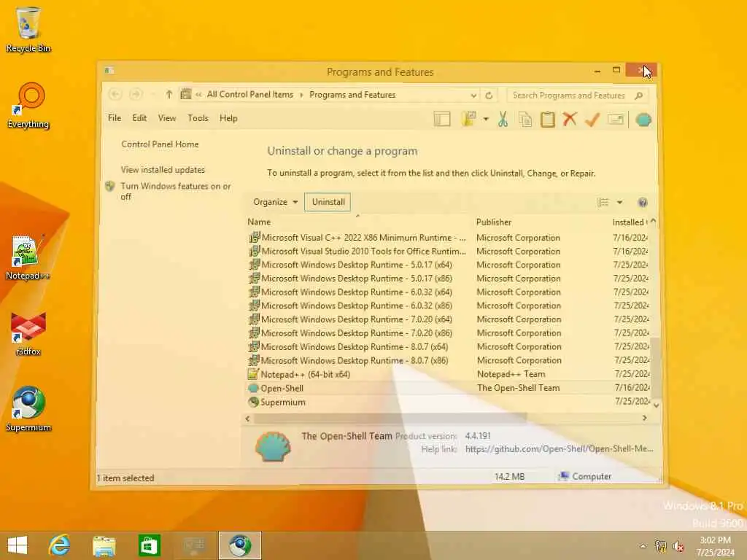Click All Control Panel Items breadcrumb
747x560 pixels.
[249, 95]
